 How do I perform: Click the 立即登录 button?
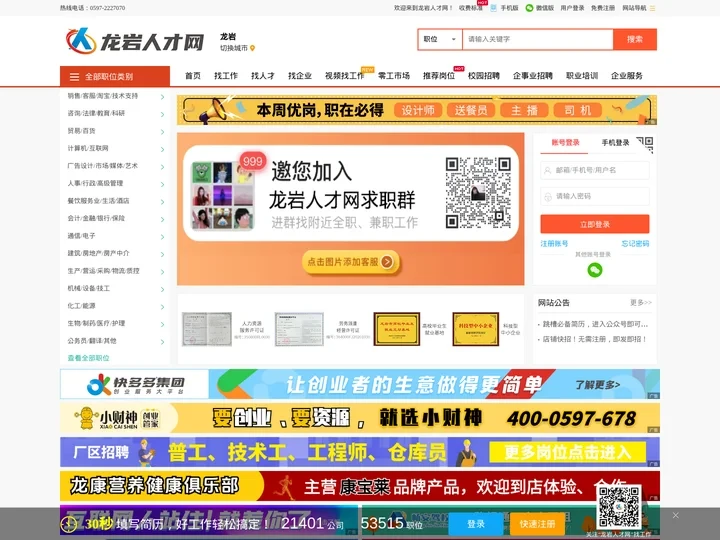tap(595, 224)
